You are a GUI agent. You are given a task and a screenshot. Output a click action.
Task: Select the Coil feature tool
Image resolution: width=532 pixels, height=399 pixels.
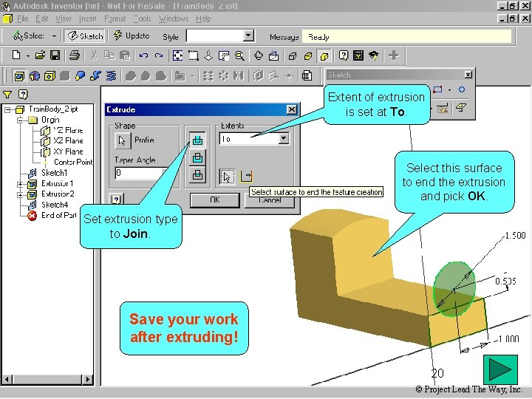coord(111,76)
